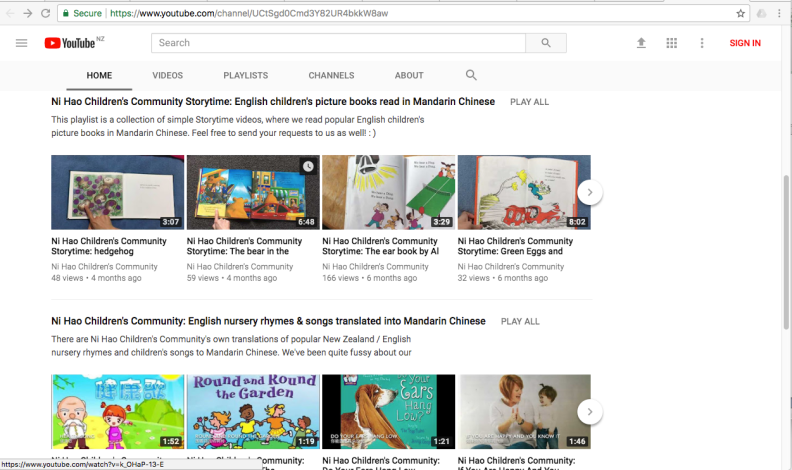Image resolution: width=792 pixels, height=470 pixels.
Task: Open the hamburger guide menu
Action: click(21, 43)
